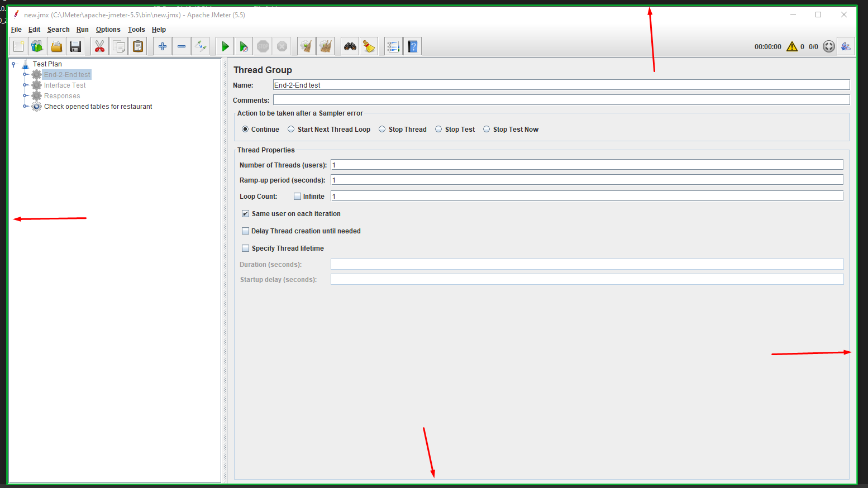Select the Interface Test thread group
This screenshot has width=868, height=488.
click(65, 85)
